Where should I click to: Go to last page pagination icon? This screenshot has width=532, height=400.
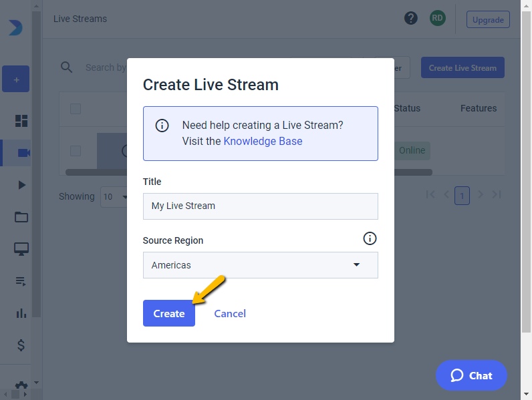497,194
